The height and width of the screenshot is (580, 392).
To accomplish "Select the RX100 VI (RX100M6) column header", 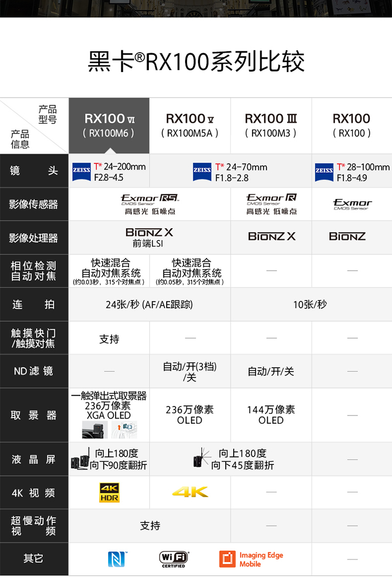I will click(x=109, y=125).
